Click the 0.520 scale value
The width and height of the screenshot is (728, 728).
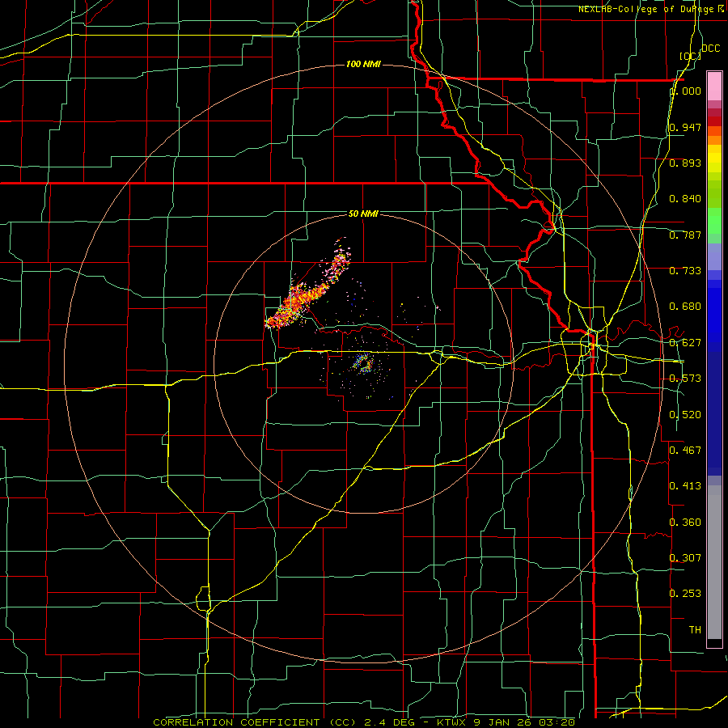(x=685, y=415)
